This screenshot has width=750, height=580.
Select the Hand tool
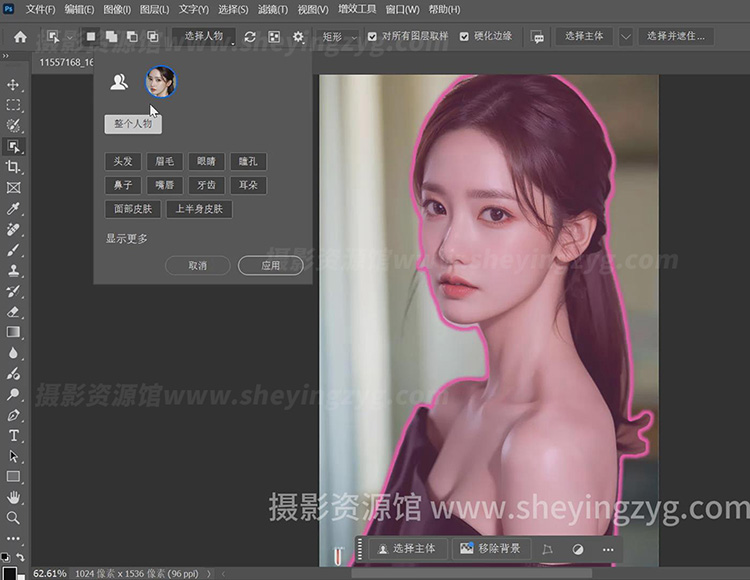14,497
